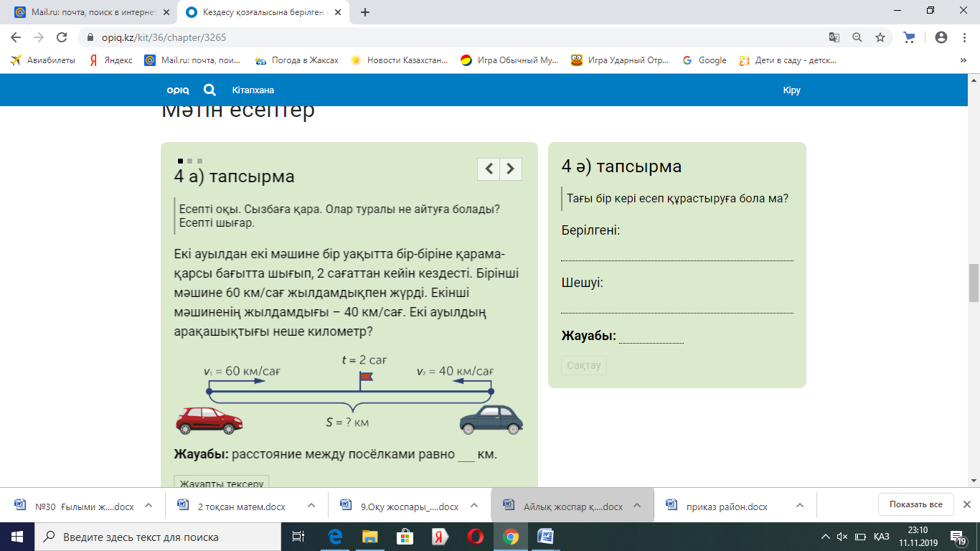The height and width of the screenshot is (551, 980).
Task: Switch to Word on the taskbar
Action: point(545,537)
